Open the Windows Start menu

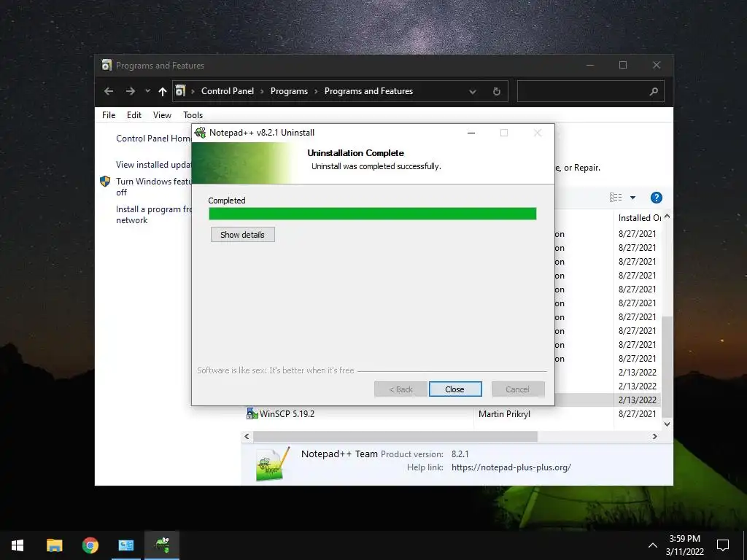tap(18, 545)
